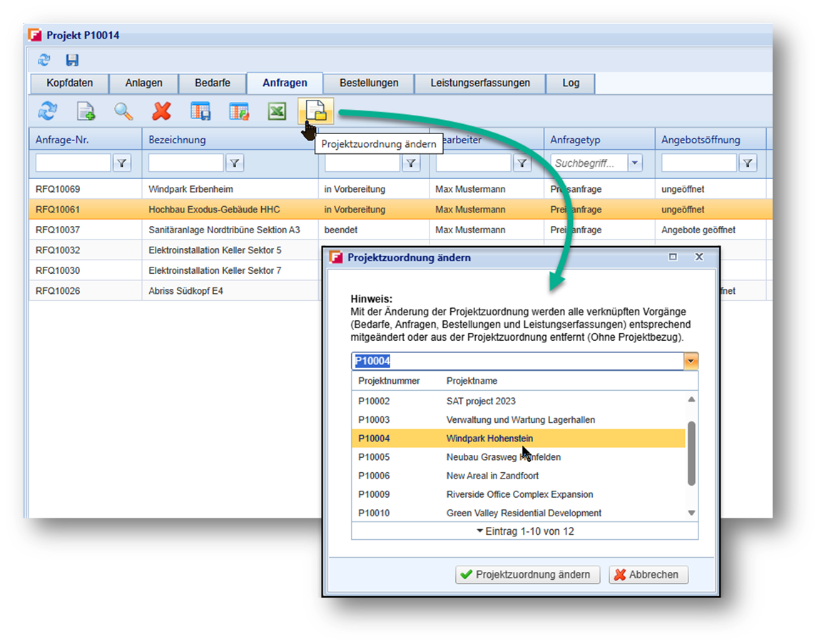
Task: Choose P10010 Green Valley Residential Development
Action: [x=518, y=513]
